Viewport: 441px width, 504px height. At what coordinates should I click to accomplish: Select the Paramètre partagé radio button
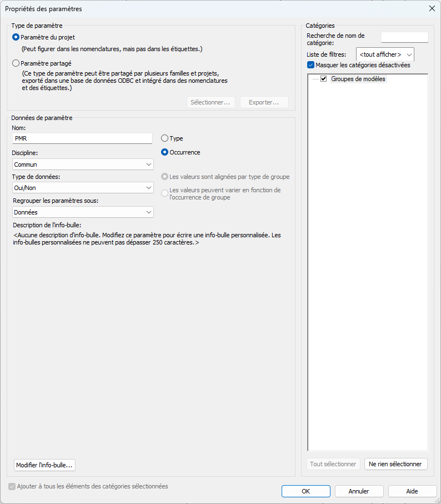click(16, 63)
